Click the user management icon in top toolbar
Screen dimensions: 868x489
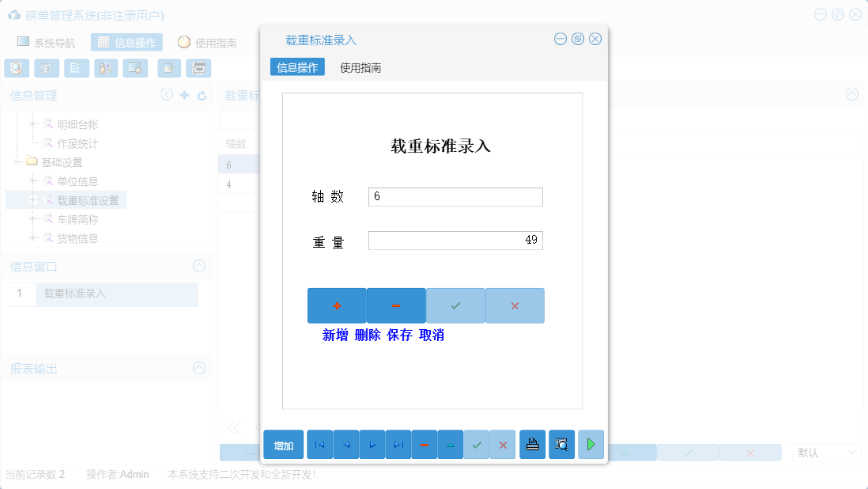coord(105,68)
